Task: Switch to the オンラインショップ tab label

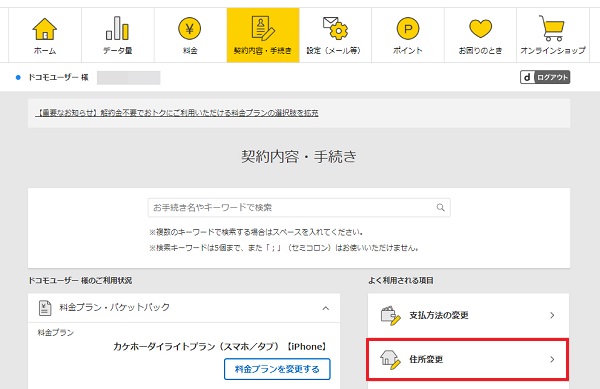Action: pos(553,50)
